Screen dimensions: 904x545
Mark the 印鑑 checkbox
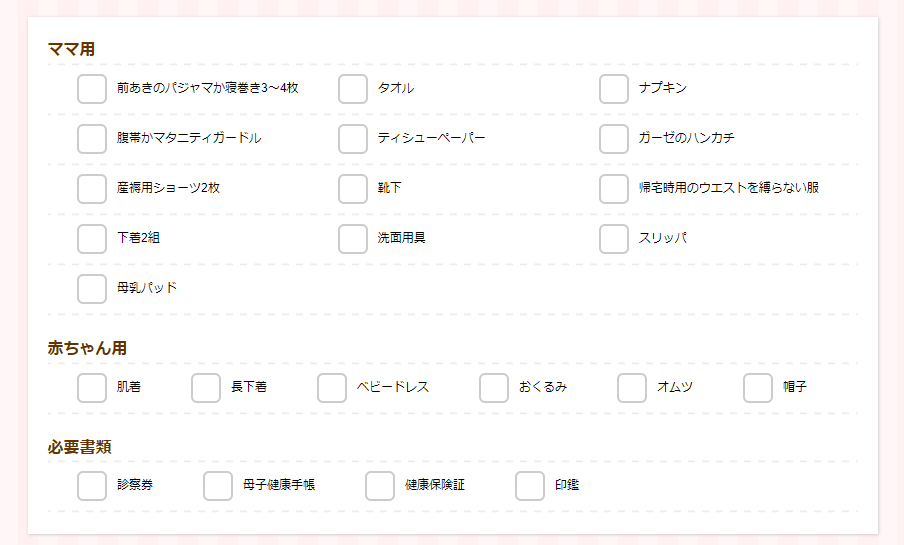point(530,486)
